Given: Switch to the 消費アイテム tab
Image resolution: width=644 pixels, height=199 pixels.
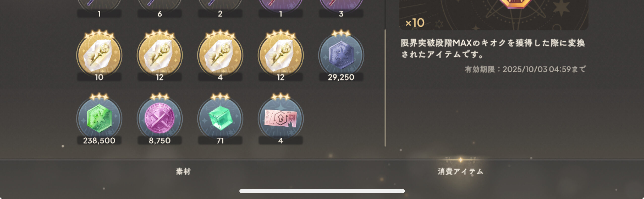Looking at the screenshot, I should 460,171.
